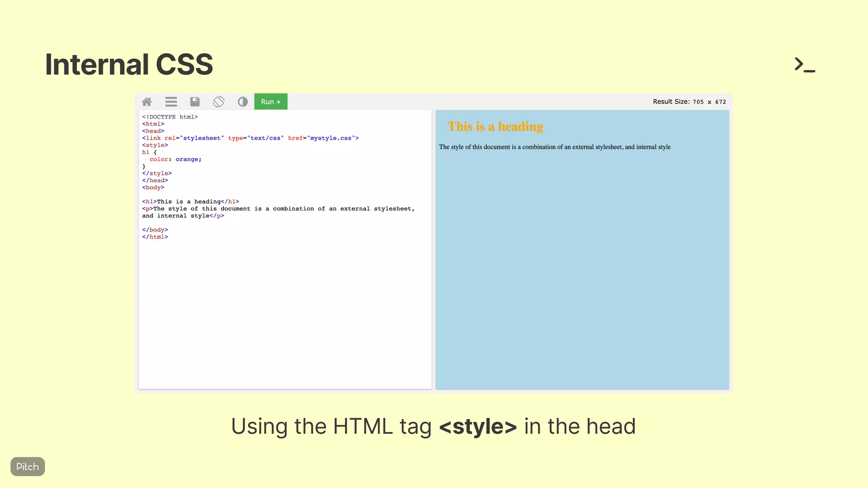868x488 pixels.
Task: Click the rotate orientation icon
Action: [219, 102]
